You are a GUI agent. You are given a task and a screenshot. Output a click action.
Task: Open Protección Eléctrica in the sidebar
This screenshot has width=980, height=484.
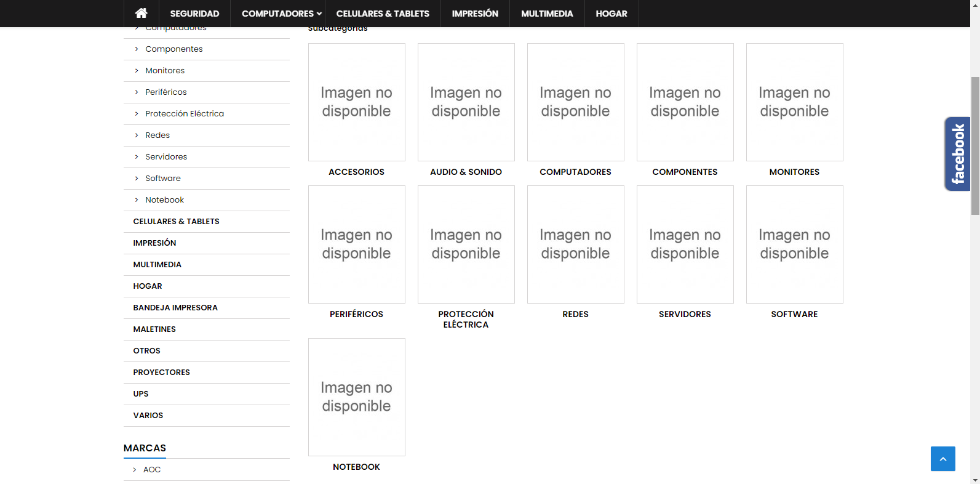(x=185, y=114)
